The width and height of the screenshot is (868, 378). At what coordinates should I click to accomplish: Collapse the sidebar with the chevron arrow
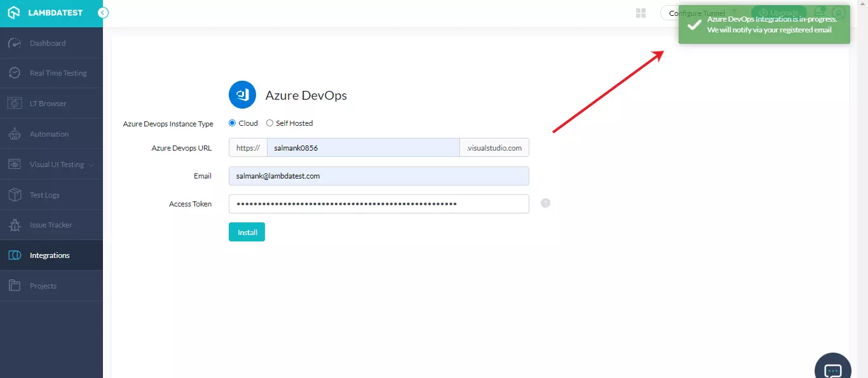[102, 12]
